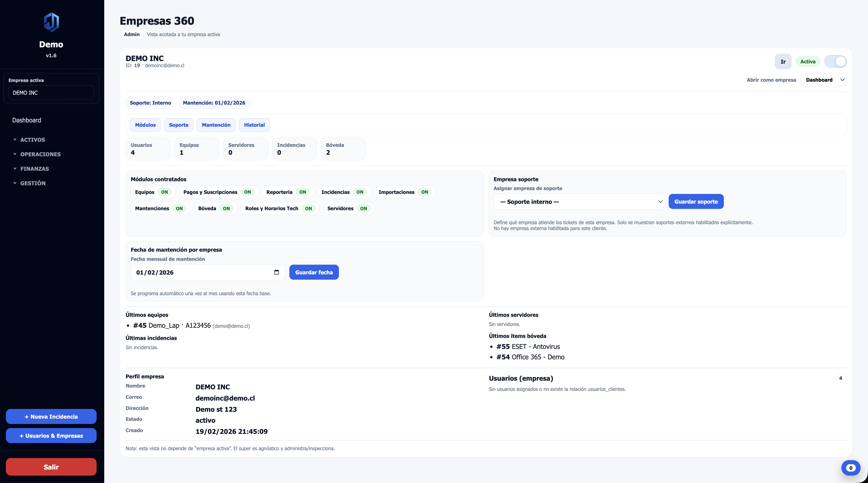868x483 pixels.
Task: Click the Nueva Incidencia button
Action: click(x=51, y=417)
